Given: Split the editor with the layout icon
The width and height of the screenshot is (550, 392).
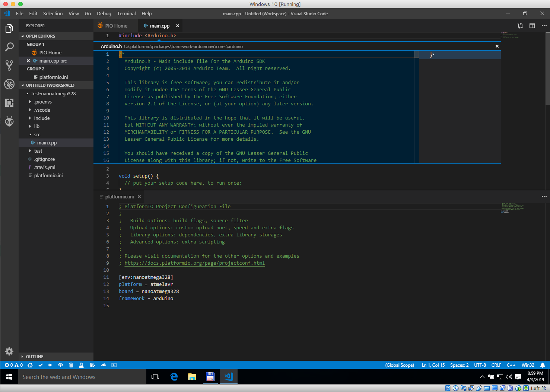Looking at the screenshot, I should pyautogui.click(x=532, y=26).
